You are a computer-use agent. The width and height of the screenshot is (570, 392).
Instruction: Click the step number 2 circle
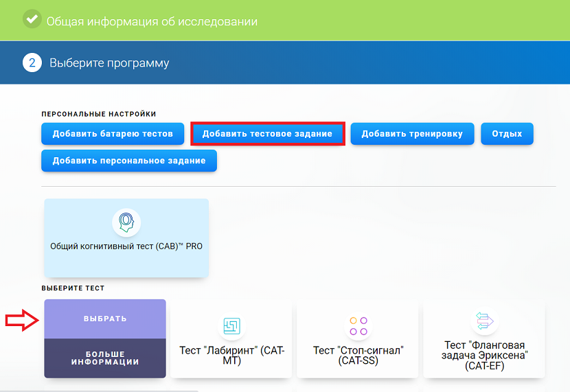(x=32, y=62)
